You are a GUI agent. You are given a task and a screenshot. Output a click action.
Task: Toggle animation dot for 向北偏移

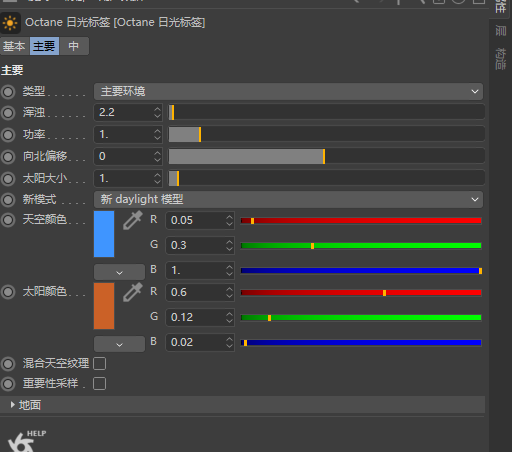[x=8, y=157]
